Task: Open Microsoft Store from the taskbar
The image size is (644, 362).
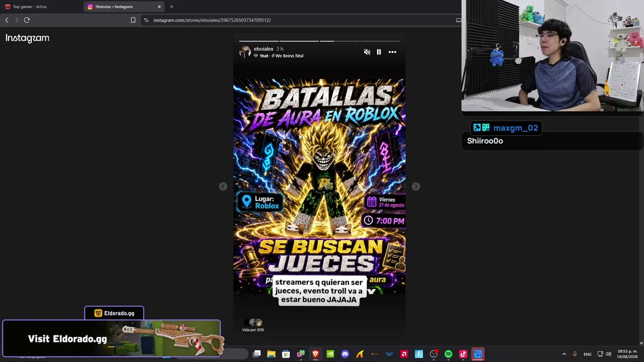Action: click(x=286, y=354)
